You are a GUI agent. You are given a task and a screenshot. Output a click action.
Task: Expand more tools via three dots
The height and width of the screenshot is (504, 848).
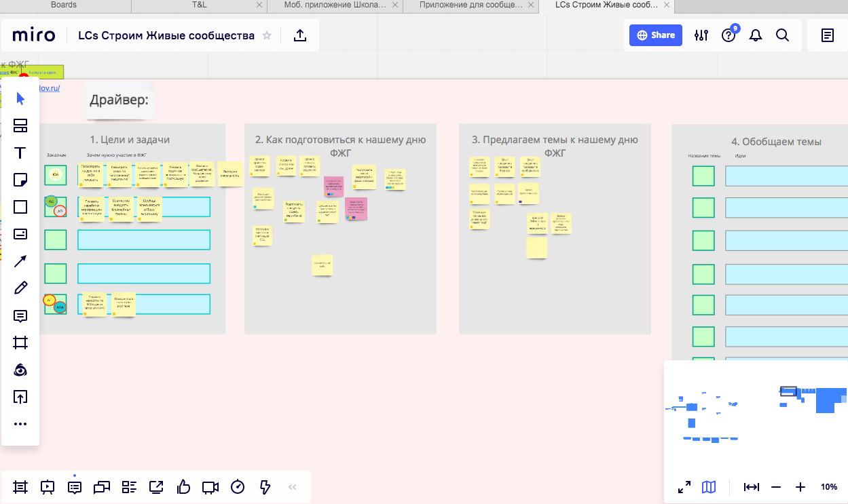point(20,424)
